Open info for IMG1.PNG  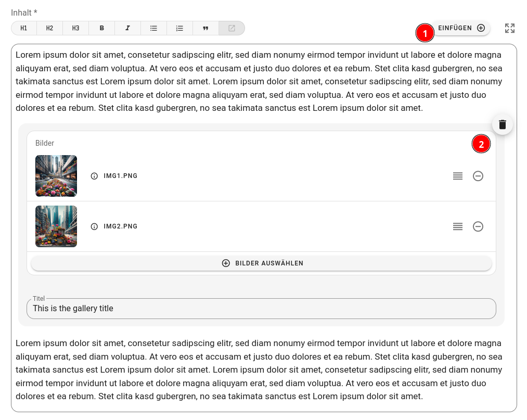pyautogui.click(x=94, y=176)
